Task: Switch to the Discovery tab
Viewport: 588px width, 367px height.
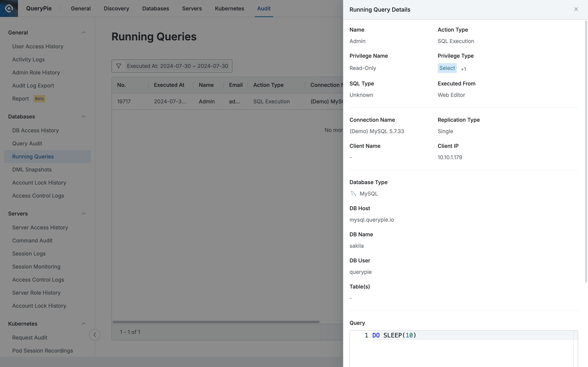Action: point(116,8)
